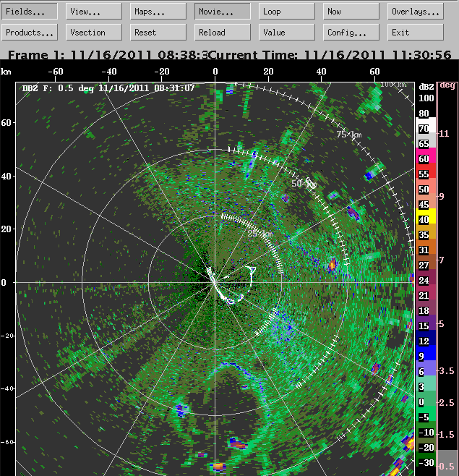Screen dimensions: 459x476
Task: Open the Config... settings
Action: click(351, 32)
